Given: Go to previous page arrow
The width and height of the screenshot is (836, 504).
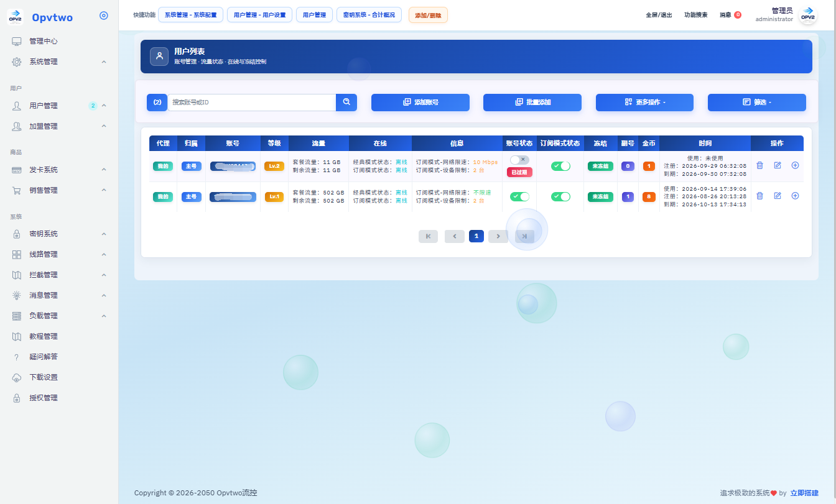Looking at the screenshot, I should pyautogui.click(x=455, y=236).
